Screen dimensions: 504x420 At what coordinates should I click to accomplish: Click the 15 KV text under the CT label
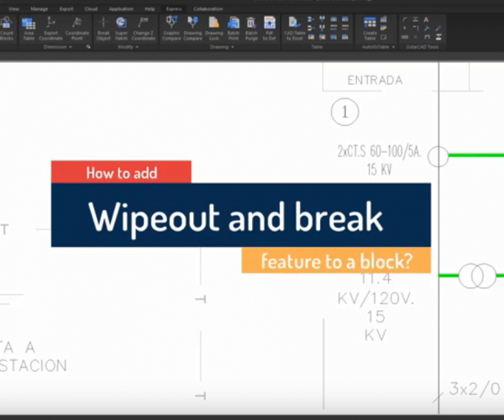(380, 170)
